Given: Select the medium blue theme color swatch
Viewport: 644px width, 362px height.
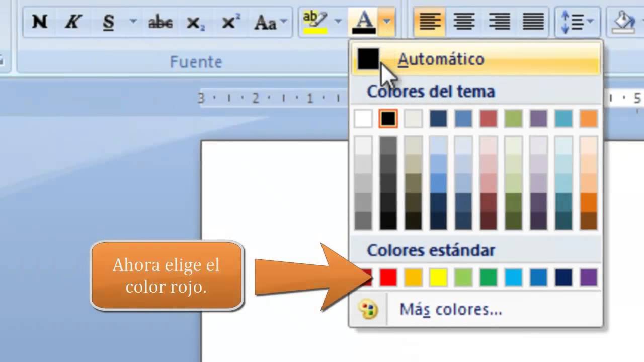Looking at the screenshot, I should pos(463,119).
